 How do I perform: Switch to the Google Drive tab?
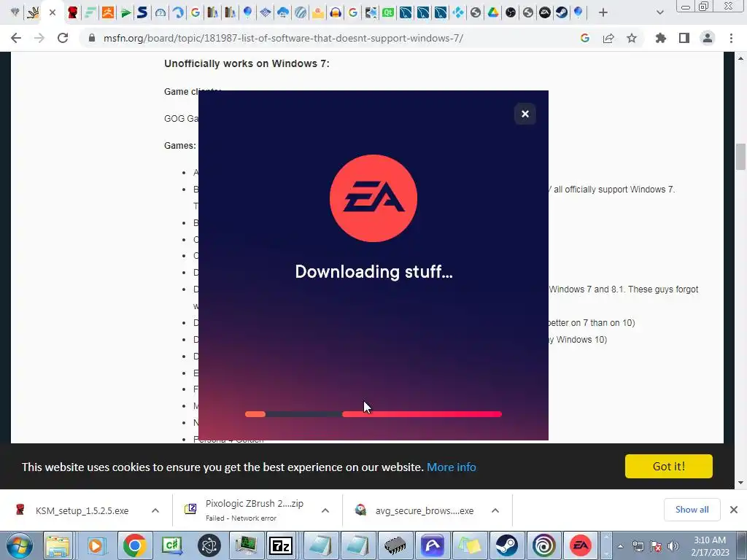(492, 12)
